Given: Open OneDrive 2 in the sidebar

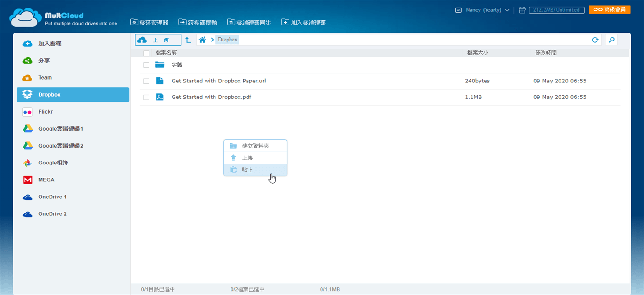Looking at the screenshot, I should click(x=73, y=213).
